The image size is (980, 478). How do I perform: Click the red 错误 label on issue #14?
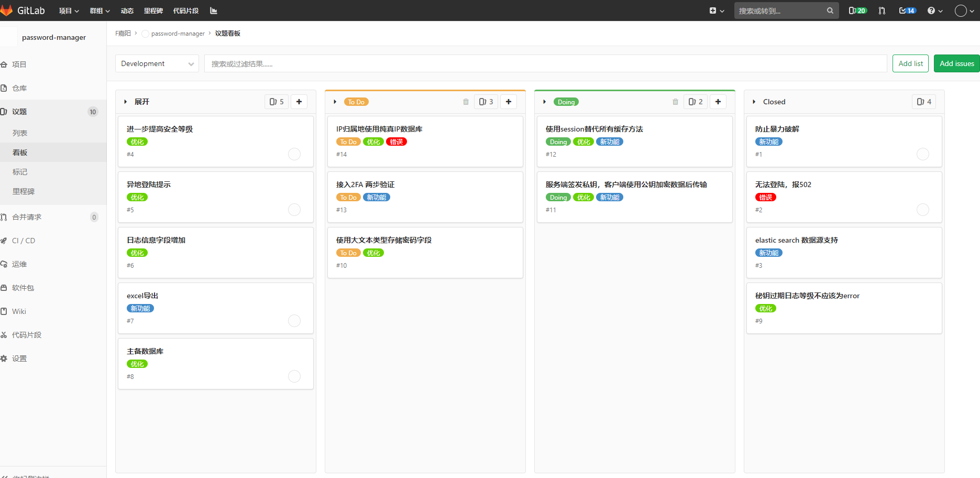pos(397,142)
